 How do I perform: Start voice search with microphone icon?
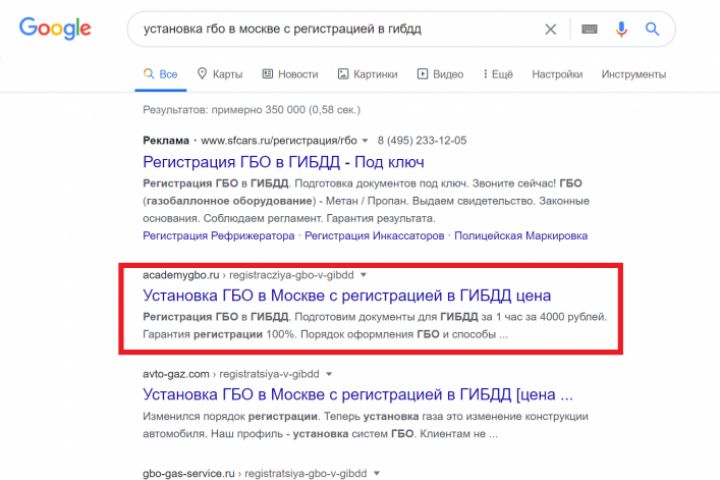click(x=621, y=29)
